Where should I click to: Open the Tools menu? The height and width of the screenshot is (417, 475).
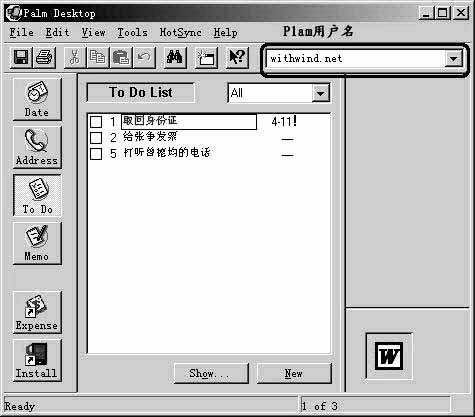click(x=132, y=33)
